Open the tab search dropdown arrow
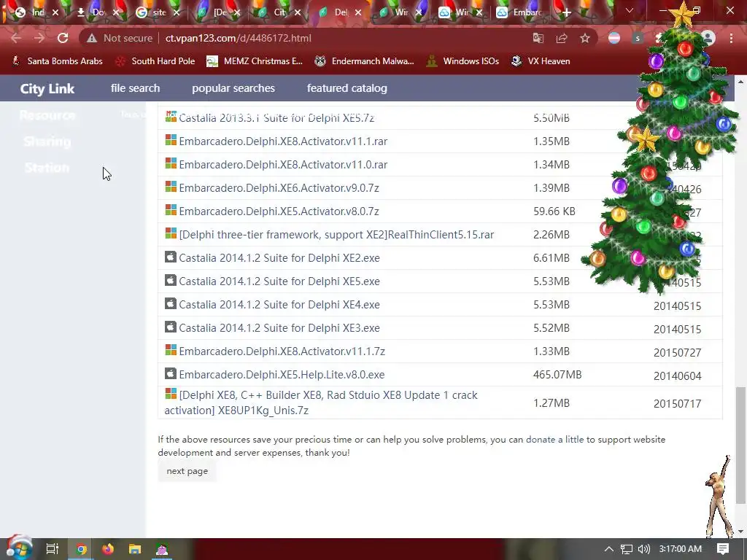Image resolution: width=747 pixels, height=560 pixels. click(x=630, y=10)
